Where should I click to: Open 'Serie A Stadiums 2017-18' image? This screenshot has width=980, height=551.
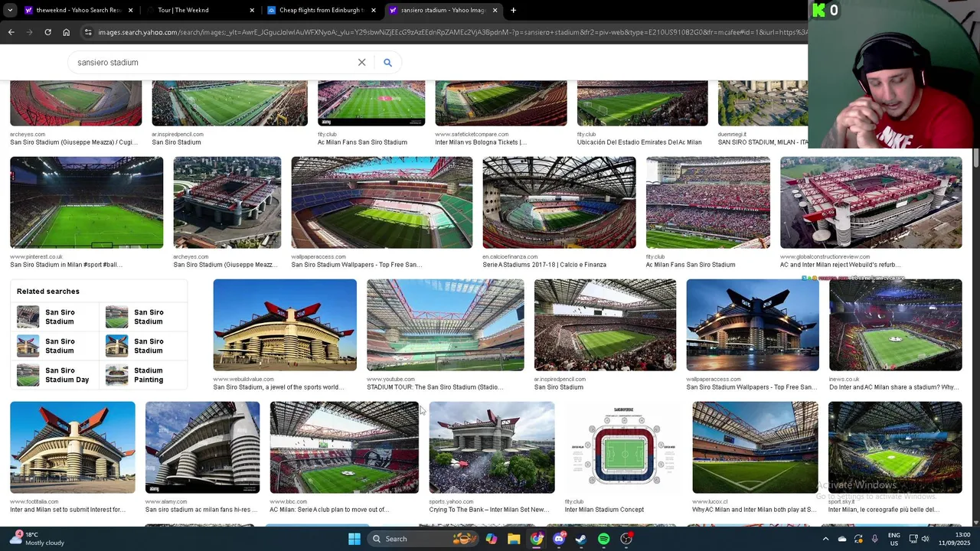tap(559, 202)
